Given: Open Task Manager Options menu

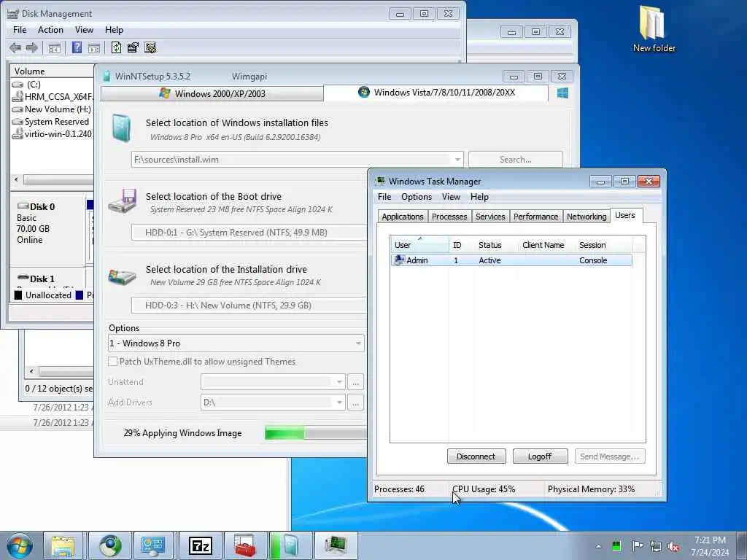Looking at the screenshot, I should click(417, 197).
